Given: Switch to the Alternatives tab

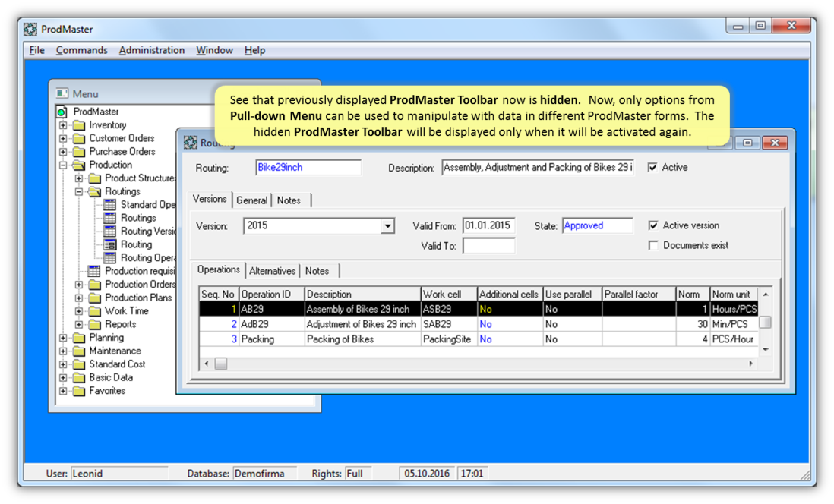Looking at the screenshot, I should pos(272,271).
